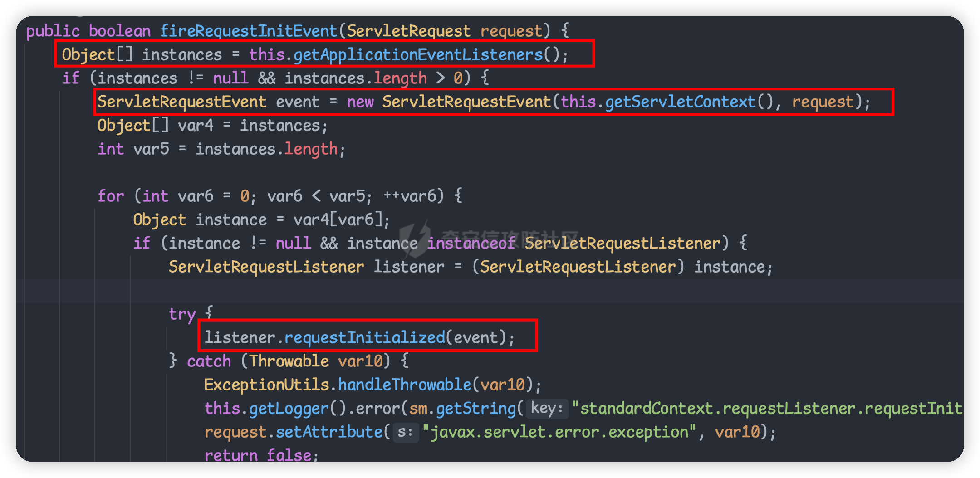Viewport: 980px width, 478px height.
Task: Click the 's:' parameter inlay hint
Action: 405,432
